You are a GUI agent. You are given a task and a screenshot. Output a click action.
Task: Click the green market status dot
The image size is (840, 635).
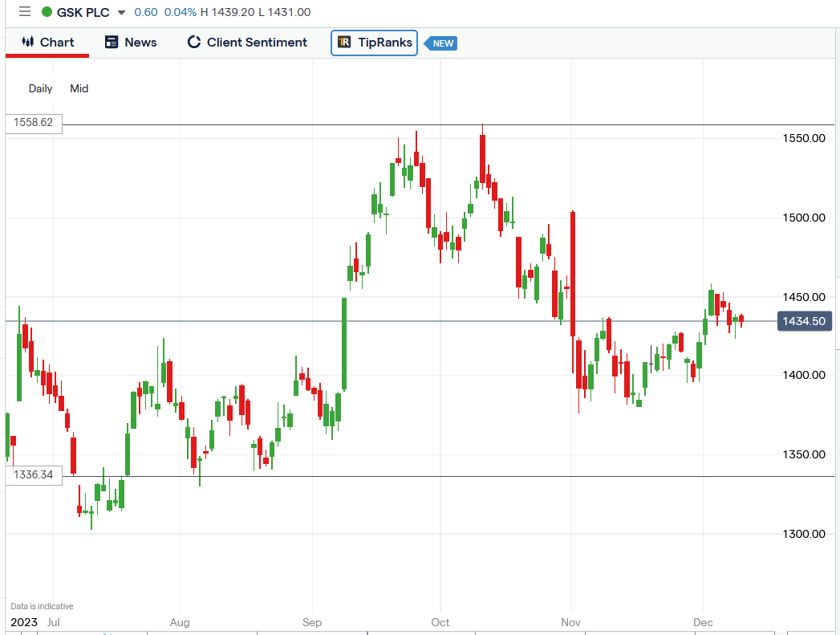click(x=47, y=12)
